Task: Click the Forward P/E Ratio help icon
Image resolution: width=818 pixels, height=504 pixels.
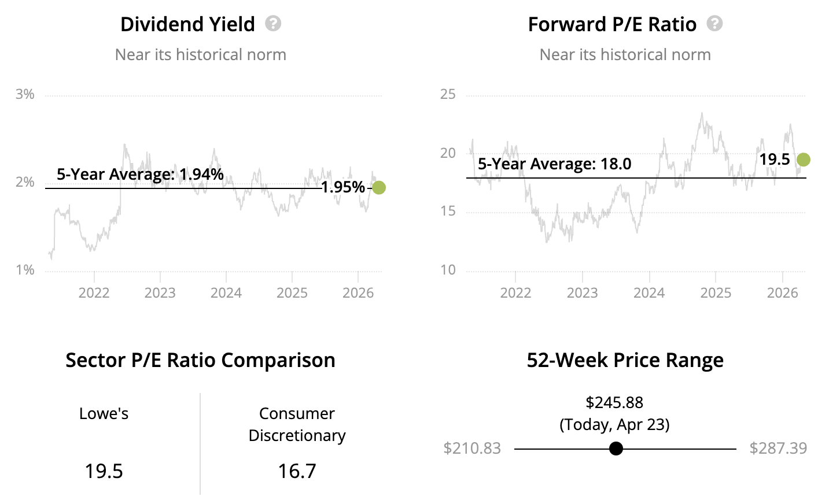Action: [715, 24]
